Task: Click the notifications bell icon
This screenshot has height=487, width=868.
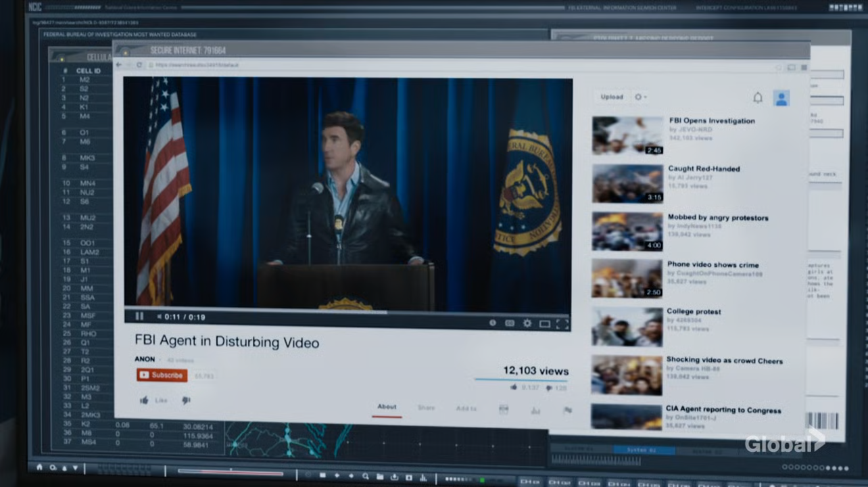Action: click(758, 98)
